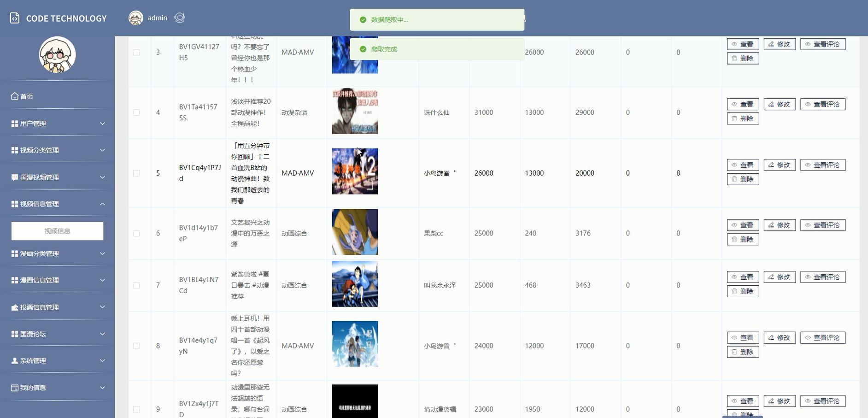Delete row 3 with 删除 button
Screen dimensions: 868x418
[x=743, y=59]
